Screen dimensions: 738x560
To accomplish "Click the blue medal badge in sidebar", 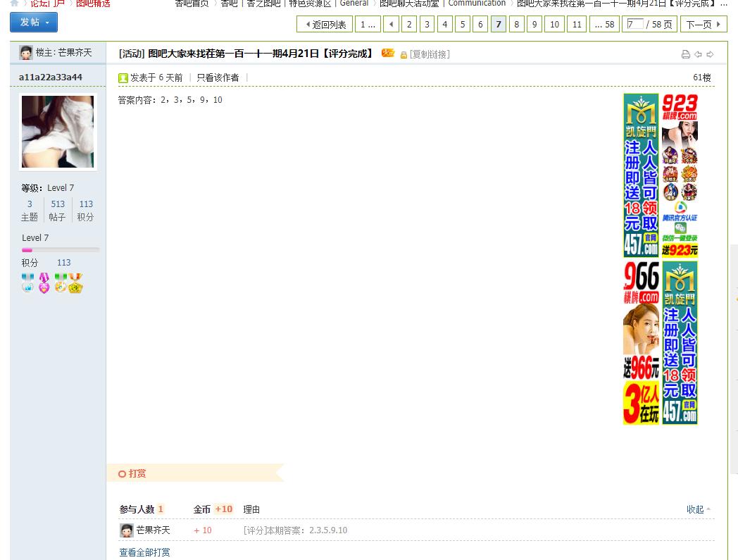I will pos(28,283).
